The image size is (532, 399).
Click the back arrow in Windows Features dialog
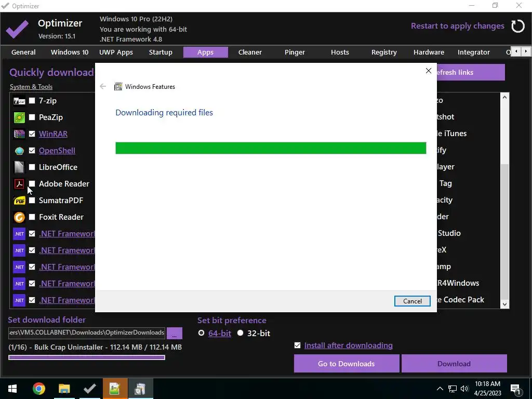coord(103,87)
